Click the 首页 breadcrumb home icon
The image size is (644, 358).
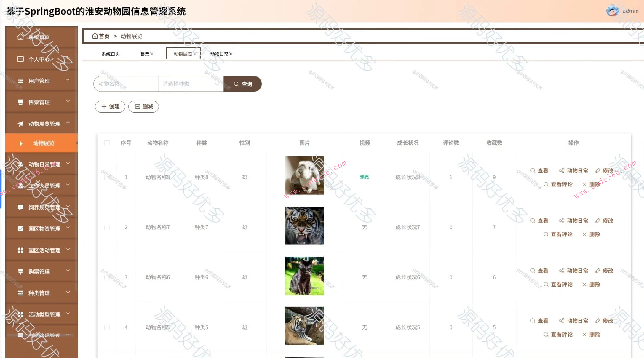click(95, 36)
